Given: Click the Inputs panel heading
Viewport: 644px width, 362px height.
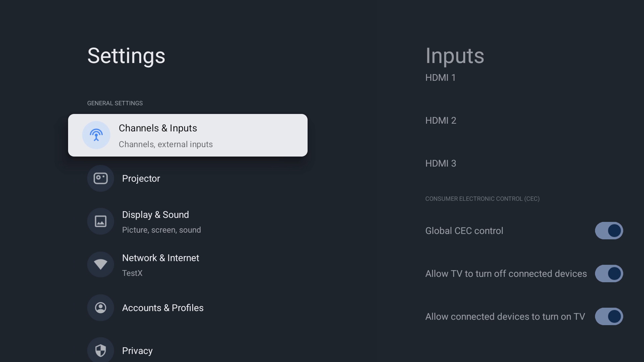Looking at the screenshot, I should [x=454, y=56].
